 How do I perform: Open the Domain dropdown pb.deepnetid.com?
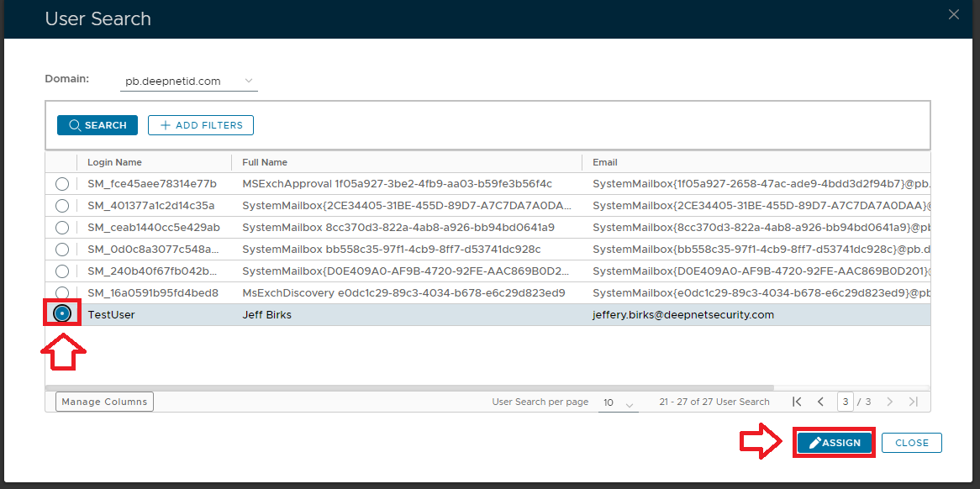pos(189,81)
